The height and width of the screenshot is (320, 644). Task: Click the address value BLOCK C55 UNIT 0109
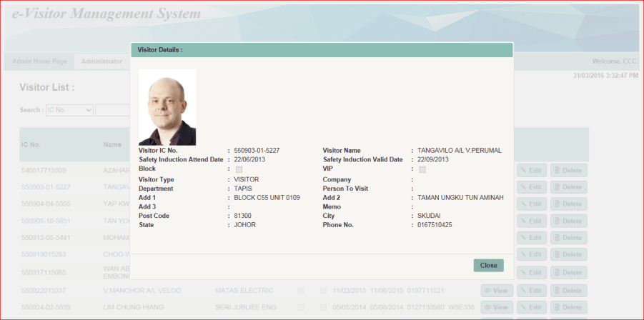click(x=267, y=198)
